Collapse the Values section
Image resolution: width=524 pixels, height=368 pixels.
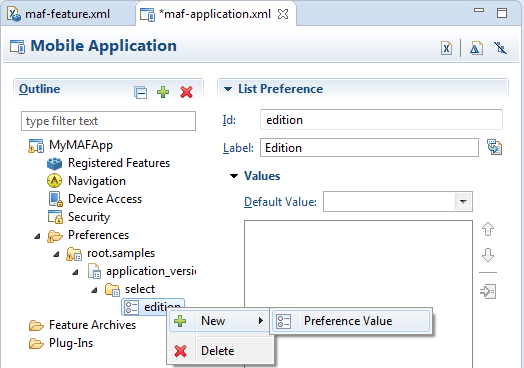click(x=234, y=176)
